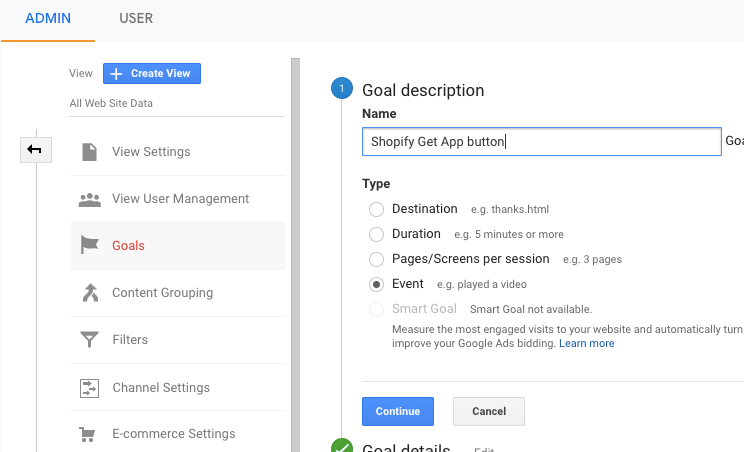This screenshot has height=452, width=744.
Task: Click the plus icon in Create View
Action: (x=116, y=74)
